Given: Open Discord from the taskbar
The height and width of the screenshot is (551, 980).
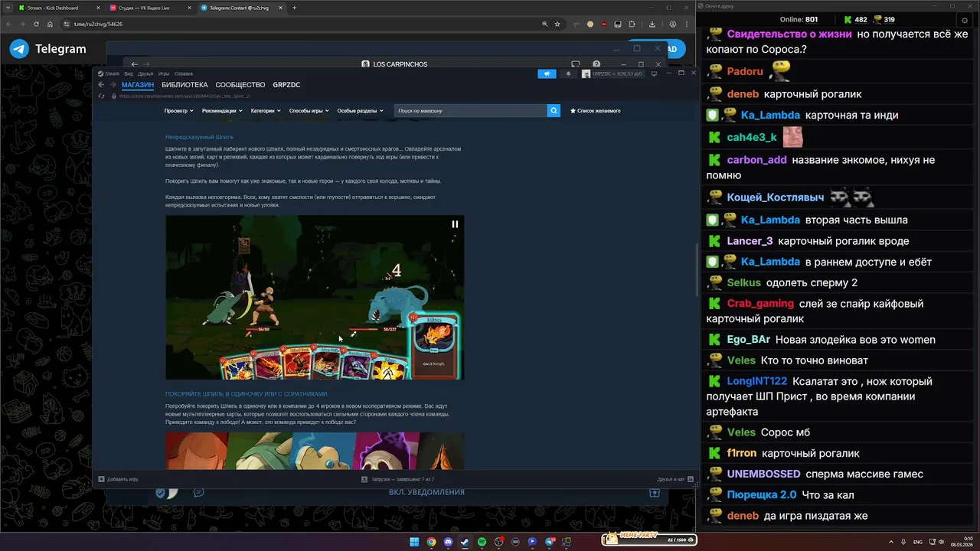Looking at the screenshot, I should (448, 542).
